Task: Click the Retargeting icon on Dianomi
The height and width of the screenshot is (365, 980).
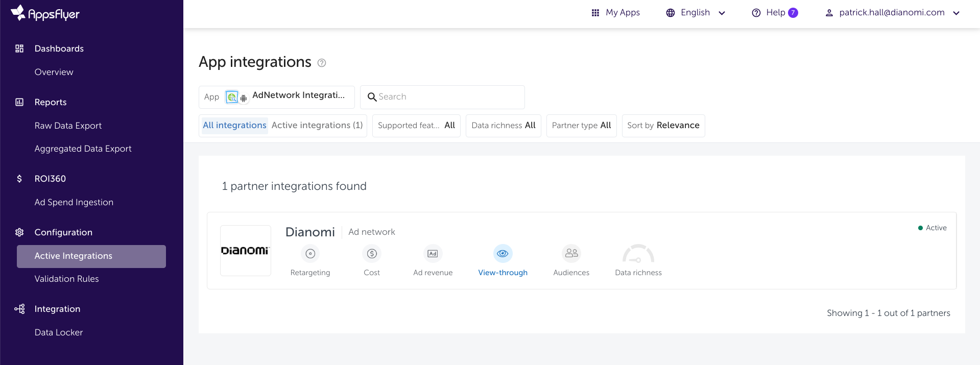Action: 310,253
